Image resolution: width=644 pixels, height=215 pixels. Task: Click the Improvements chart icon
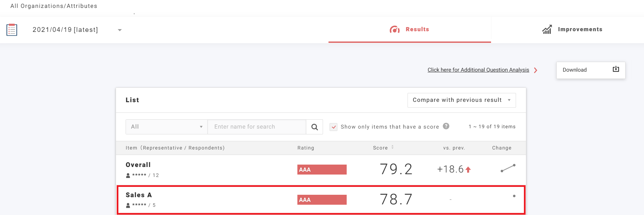point(547,30)
